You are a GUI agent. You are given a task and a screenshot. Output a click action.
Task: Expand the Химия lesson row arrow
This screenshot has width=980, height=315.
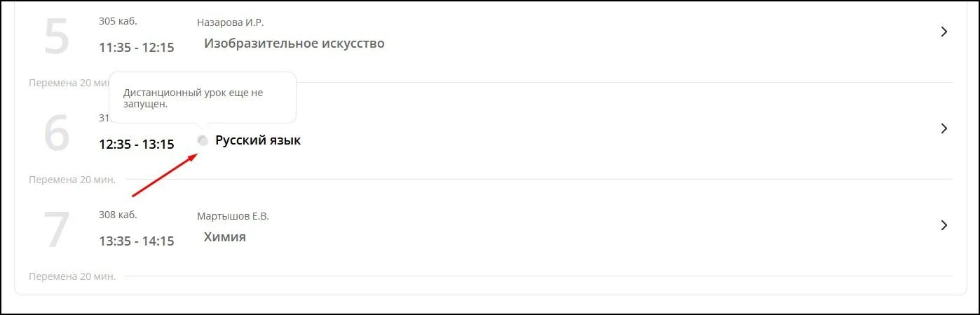point(944,225)
